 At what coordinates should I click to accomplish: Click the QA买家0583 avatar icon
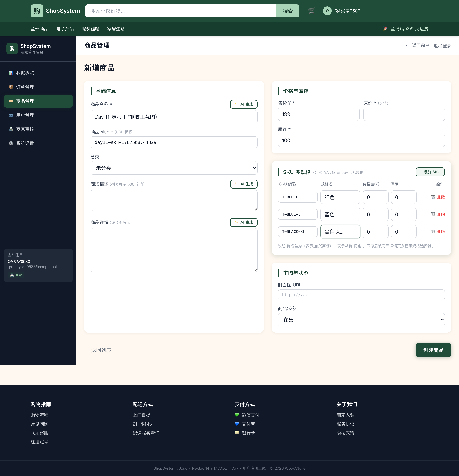pyautogui.click(x=327, y=11)
